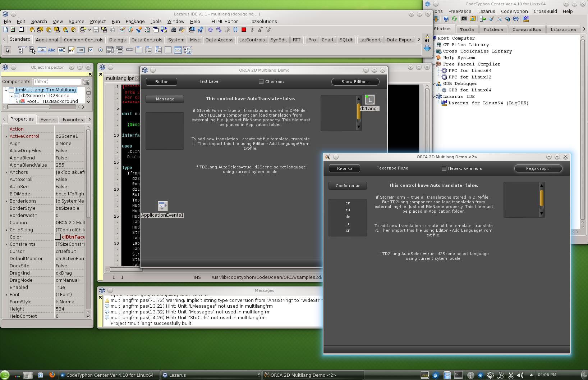Collapse the Lazarus IDE tree node

pos(434,96)
